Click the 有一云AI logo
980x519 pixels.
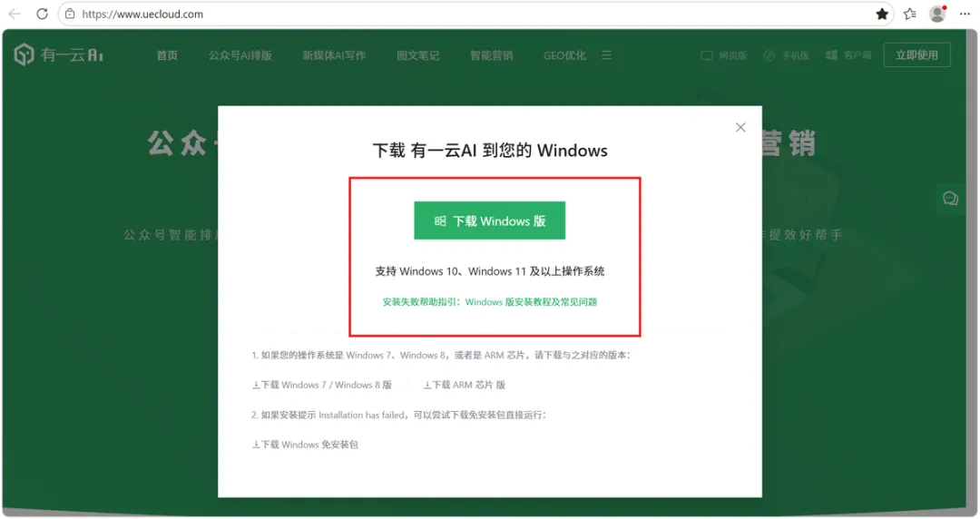59,55
